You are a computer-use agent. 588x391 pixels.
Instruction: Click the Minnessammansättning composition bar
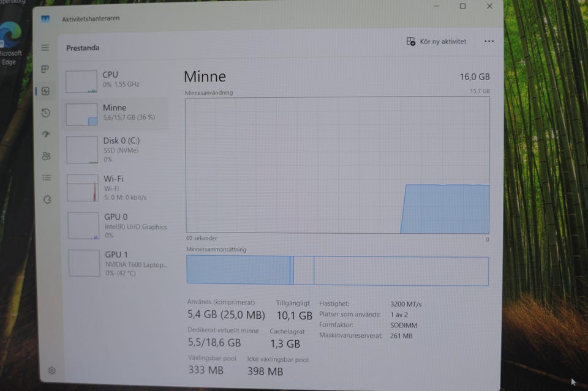(x=337, y=270)
